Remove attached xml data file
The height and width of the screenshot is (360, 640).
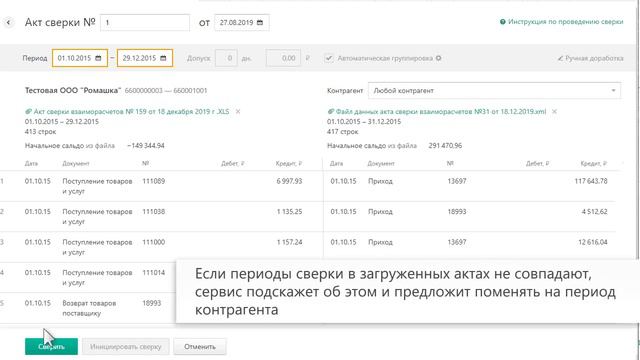click(x=554, y=111)
